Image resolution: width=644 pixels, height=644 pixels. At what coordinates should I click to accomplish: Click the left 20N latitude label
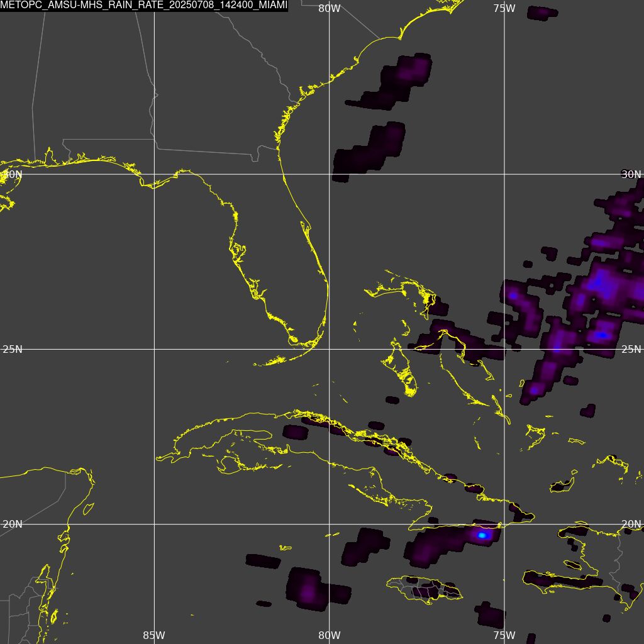pyautogui.click(x=13, y=524)
